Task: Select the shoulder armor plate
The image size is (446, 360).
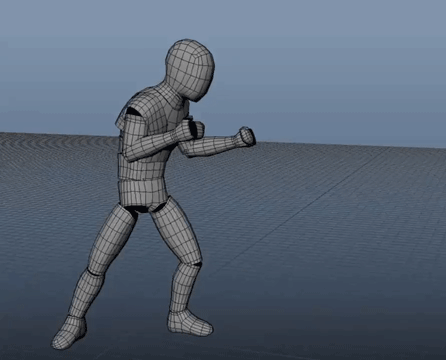Action: click(128, 107)
